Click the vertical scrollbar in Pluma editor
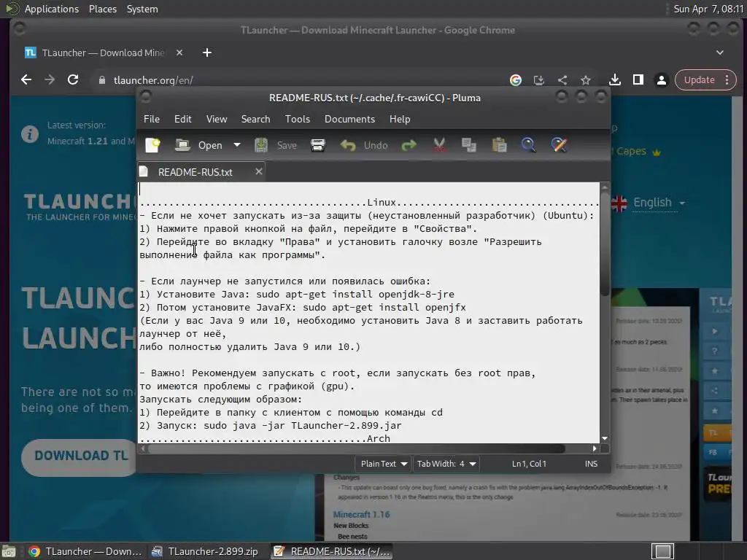 point(605,243)
